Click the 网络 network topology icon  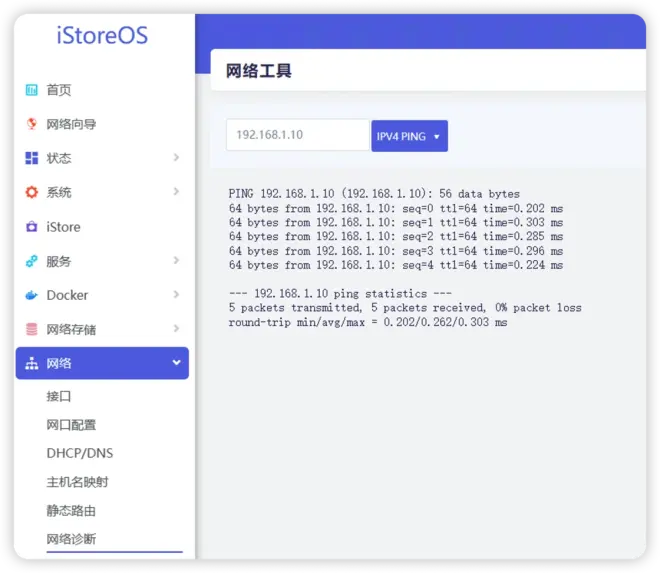pyautogui.click(x=32, y=363)
